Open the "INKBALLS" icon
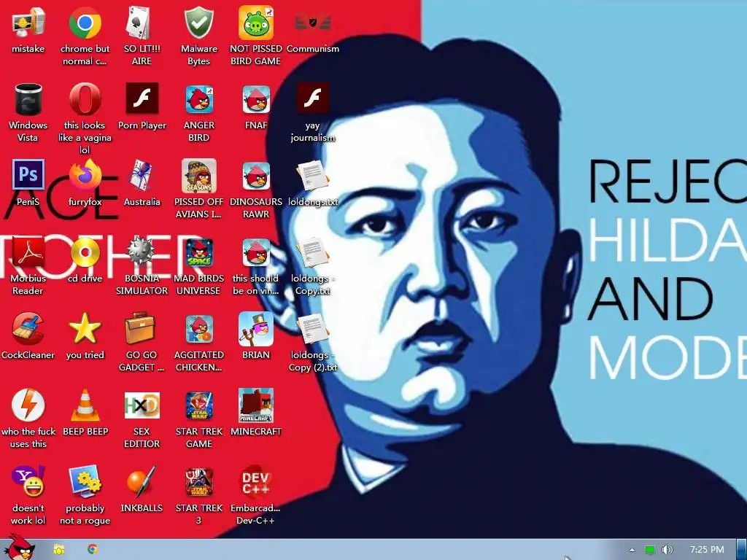This screenshot has height=560, width=747. [x=142, y=481]
